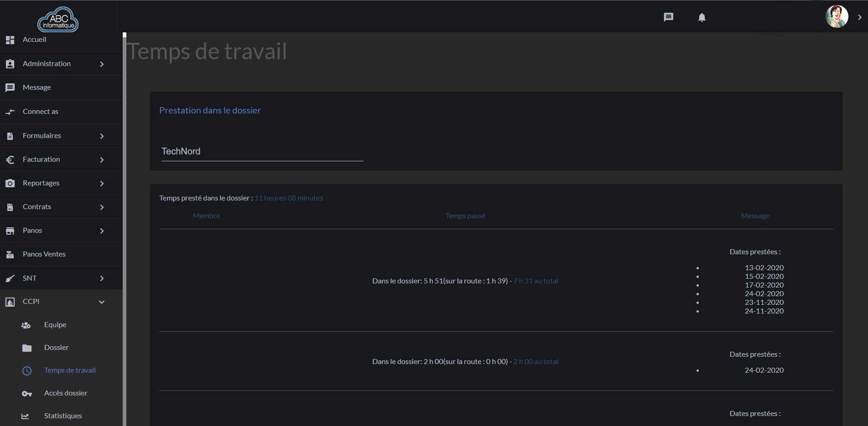
Task: Click the TechNord dossier input field
Action: pos(262,151)
